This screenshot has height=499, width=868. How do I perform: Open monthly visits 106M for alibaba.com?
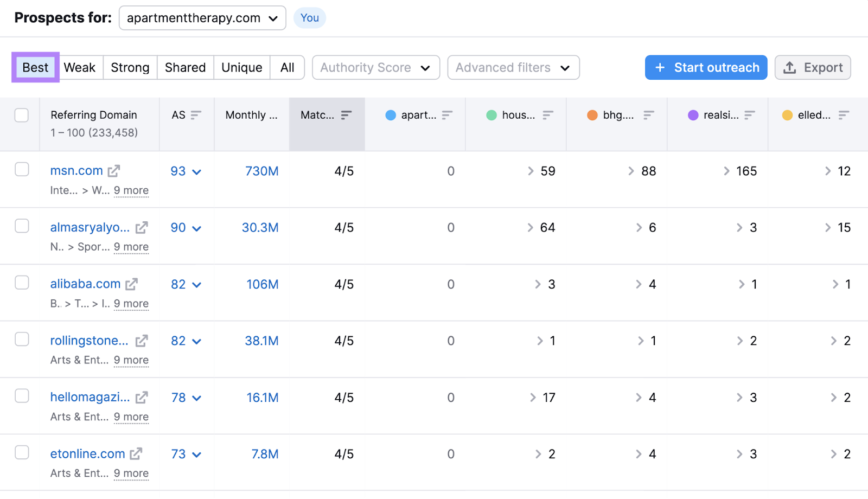(x=263, y=284)
